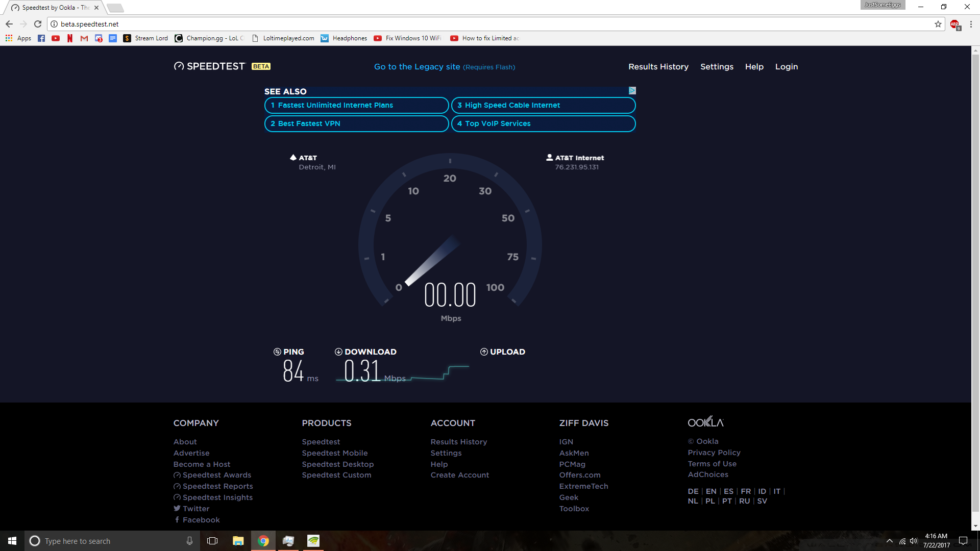Click Top VoIP Services ad button
Image resolution: width=980 pixels, height=551 pixels.
(x=543, y=123)
